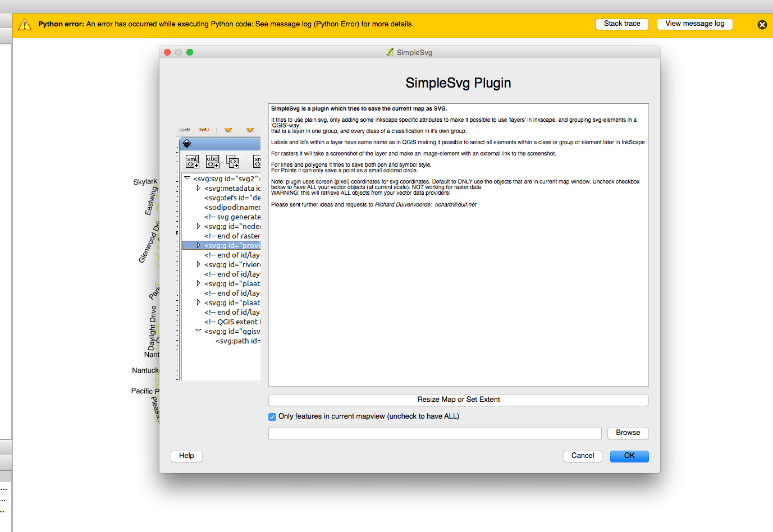Focus the SVG output file path field
The width and height of the screenshot is (773, 532).
point(435,433)
